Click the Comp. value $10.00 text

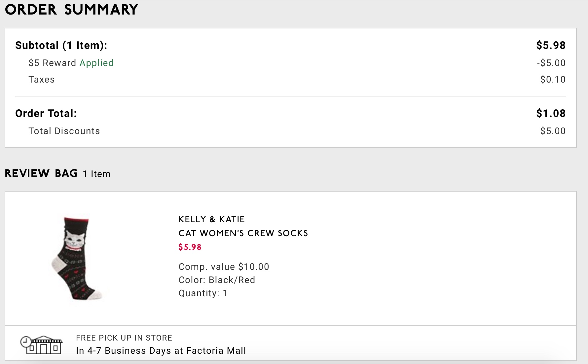coord(224,267)
